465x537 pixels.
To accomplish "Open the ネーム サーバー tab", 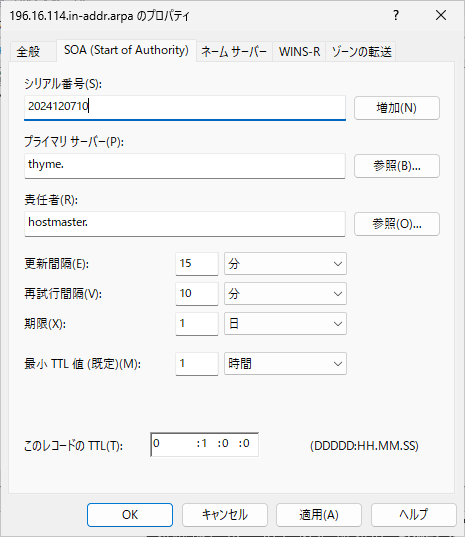I will coord(234,52).
